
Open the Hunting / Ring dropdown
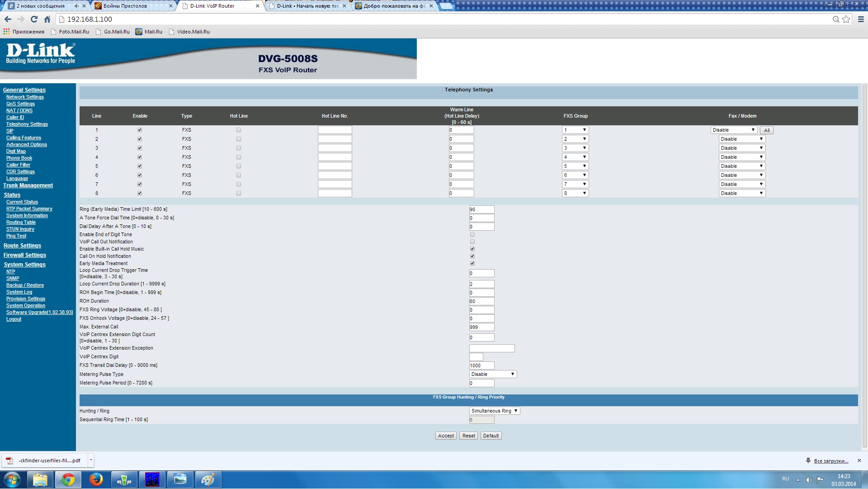point(495,411)
